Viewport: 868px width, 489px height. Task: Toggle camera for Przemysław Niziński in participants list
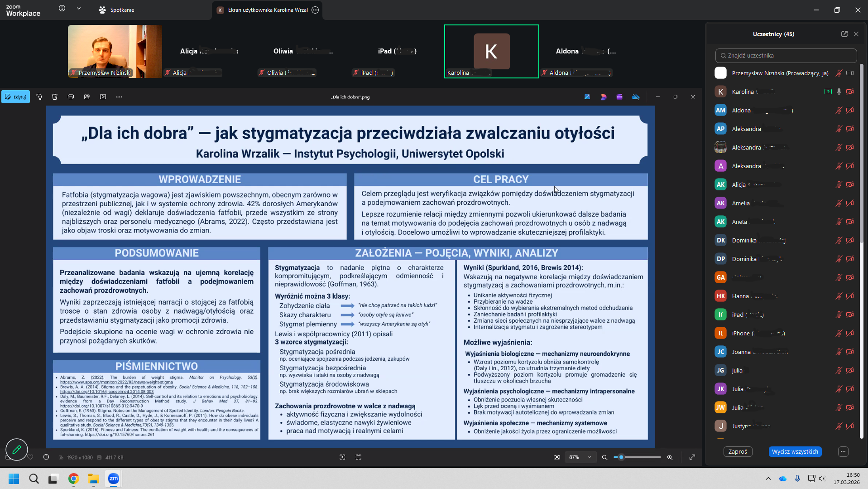pyautogui.click(x=850, y=73)
